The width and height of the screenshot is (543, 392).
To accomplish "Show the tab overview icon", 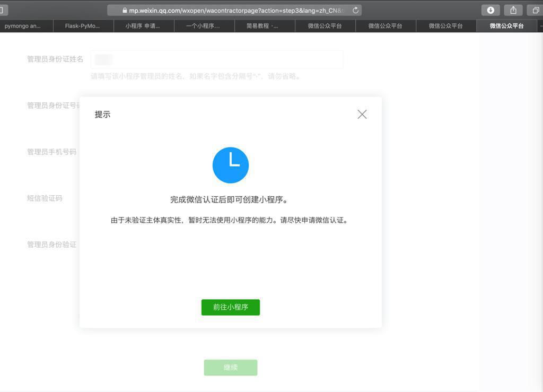I will point(536,11).
